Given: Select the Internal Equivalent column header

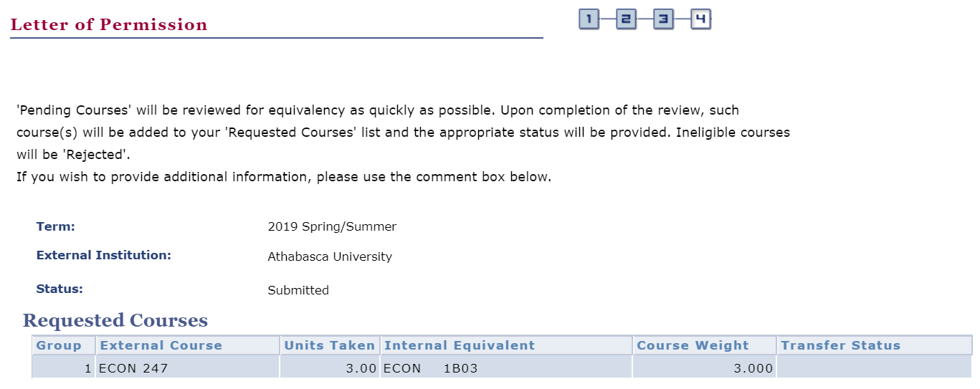Looking at the screenshot, I should [460, 345].
